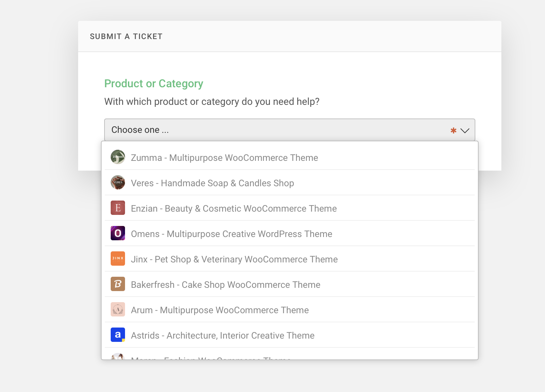Image resolution: width=545 pixels, height=392 pixels.
Task: Pick Arum - Multipurpose WooCommerce Theme
Action: click(x=220, y=310)
